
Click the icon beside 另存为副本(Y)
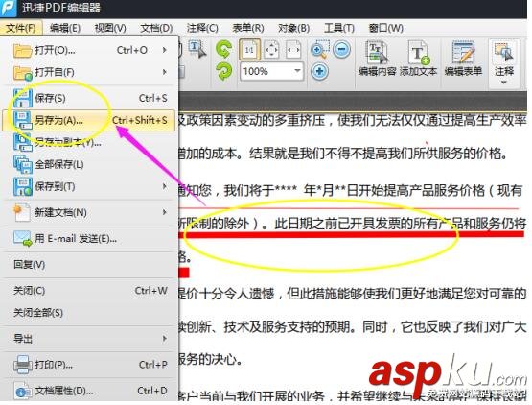coord(23,142)
